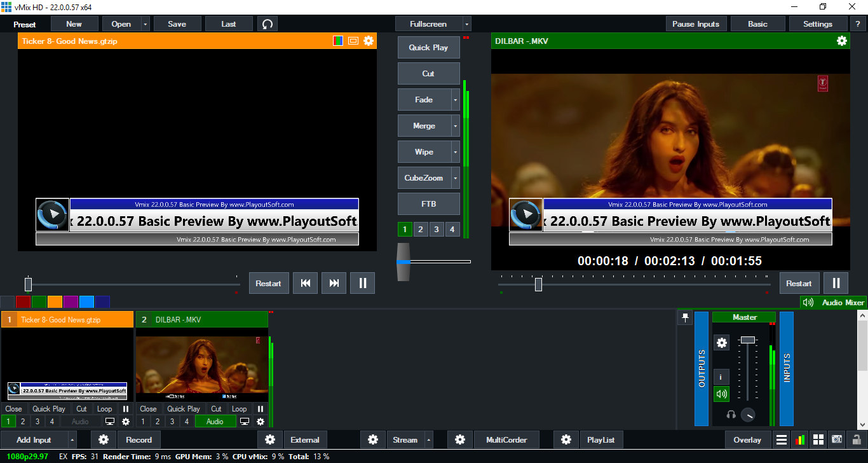The width and height of the screenshot is (868, 463).
Task: Open the gear settings next to MultiCorder
Action: coord(460,439)
